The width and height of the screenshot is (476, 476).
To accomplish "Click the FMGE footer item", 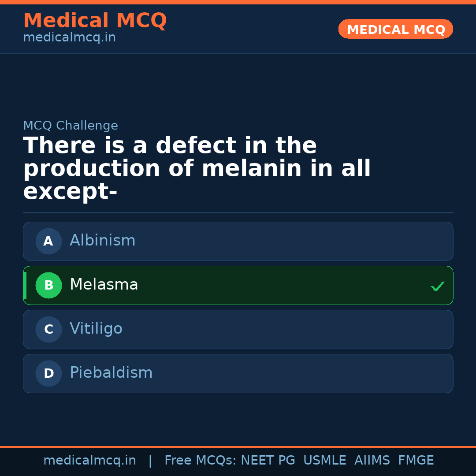I will click(416, 460).
